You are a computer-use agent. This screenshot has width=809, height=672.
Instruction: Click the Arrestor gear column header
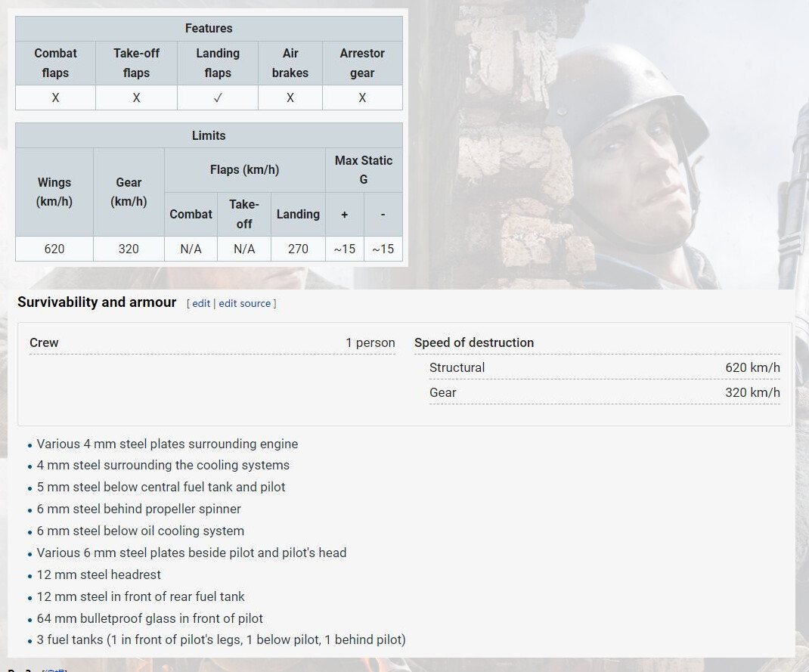coord(362,63)
